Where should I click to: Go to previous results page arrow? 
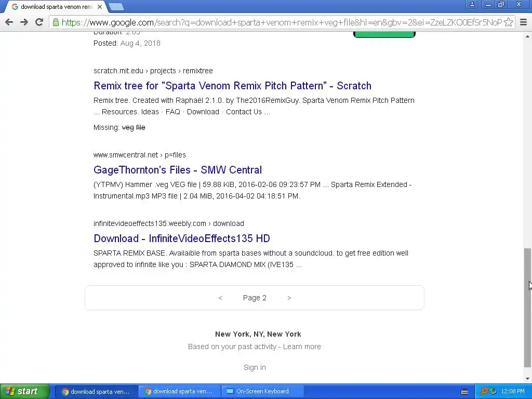pyautogui.click(x=220, y=298)
